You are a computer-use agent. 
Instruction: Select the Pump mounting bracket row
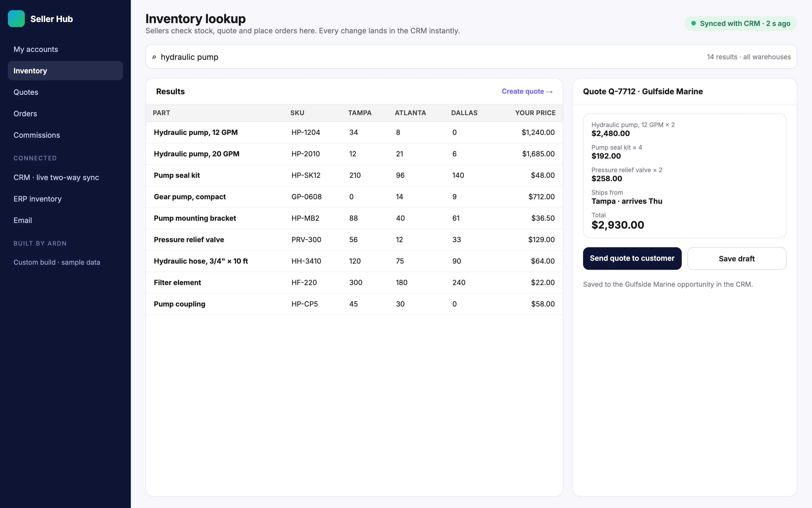[x=354, y=218]
